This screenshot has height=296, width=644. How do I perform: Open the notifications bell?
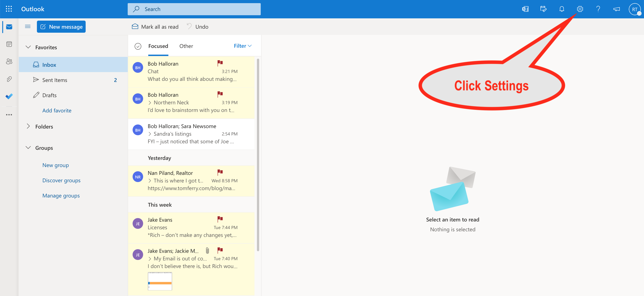(561, 9)
